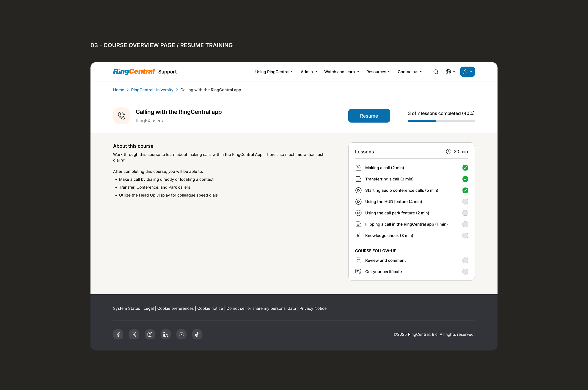Uncheck the Making a call checkbox
Image resolution: width=588 pixels, height=390 pixels.
[465, 168]
